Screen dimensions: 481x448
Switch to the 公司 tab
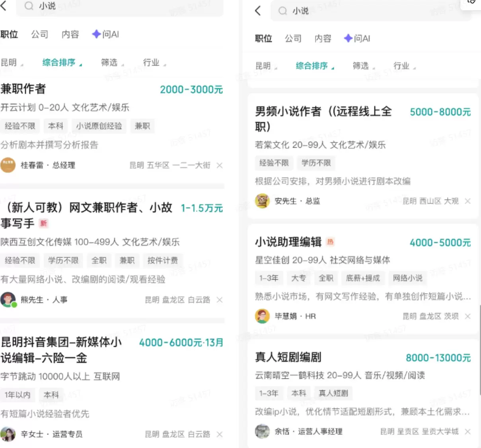[x=39, y=34]
